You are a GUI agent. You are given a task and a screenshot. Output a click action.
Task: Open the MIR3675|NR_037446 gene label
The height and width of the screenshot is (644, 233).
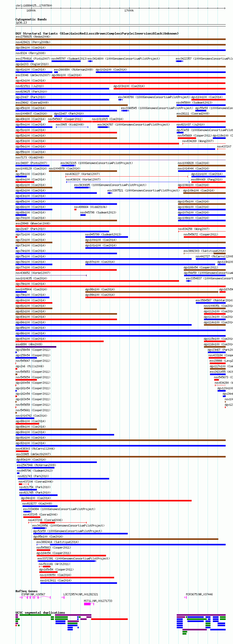[x=199, y=594]
